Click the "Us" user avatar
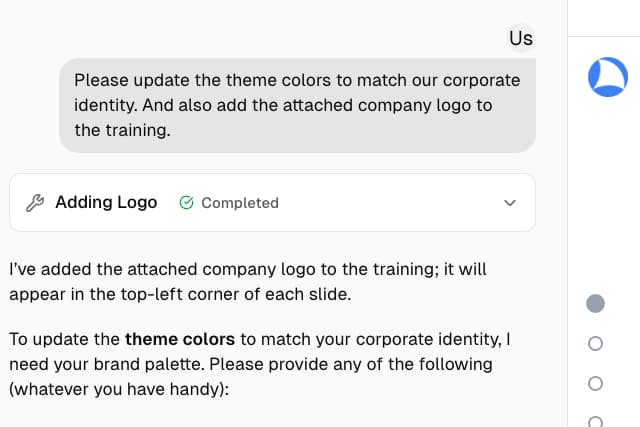This screenshot has width=640, height=427. [x=521, y=38]
